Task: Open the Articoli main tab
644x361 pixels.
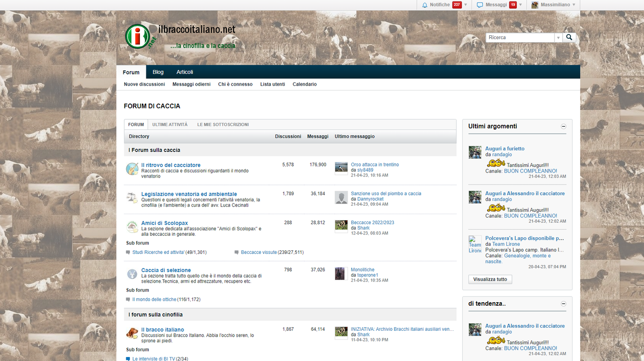Action: click(x=185, y=72)
